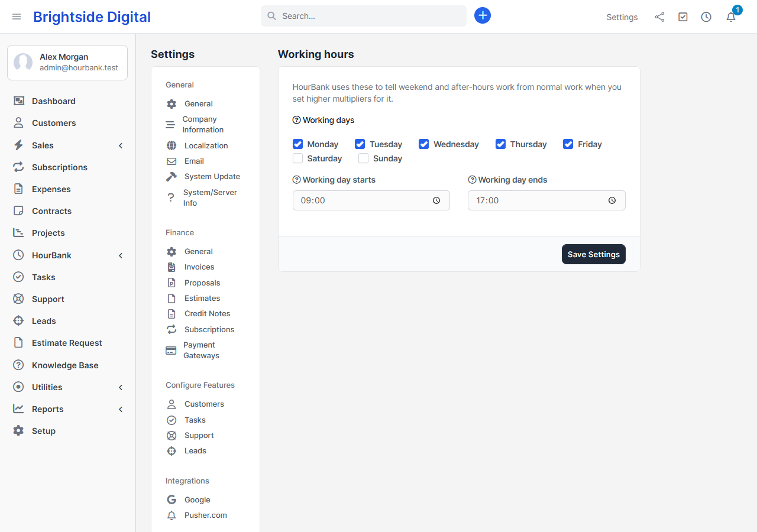Click the Brightside Digital logo link
Image resolution: width=757 pixels, height=532 pixels.
pos(92,17)
